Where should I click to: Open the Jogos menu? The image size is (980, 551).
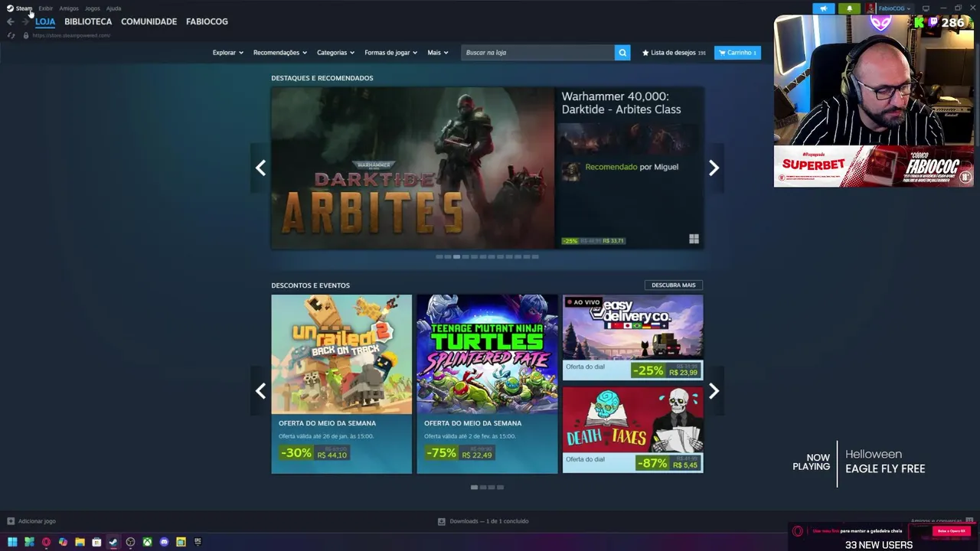[x=93, y=8]
